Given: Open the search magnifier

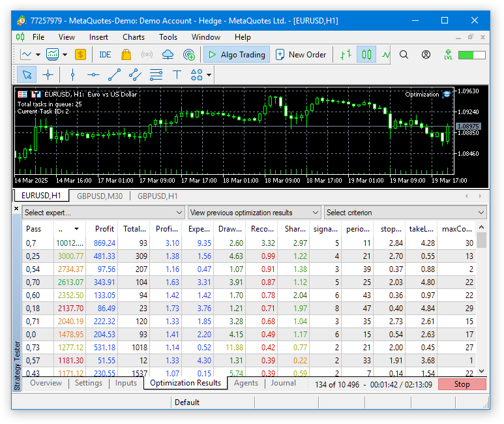Looking at the screenshot, I should click(404, 55).
